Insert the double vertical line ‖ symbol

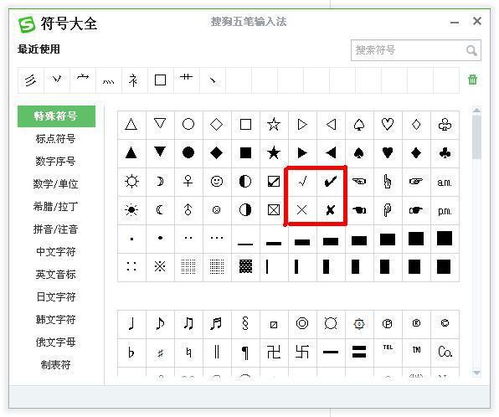[217, 352]
